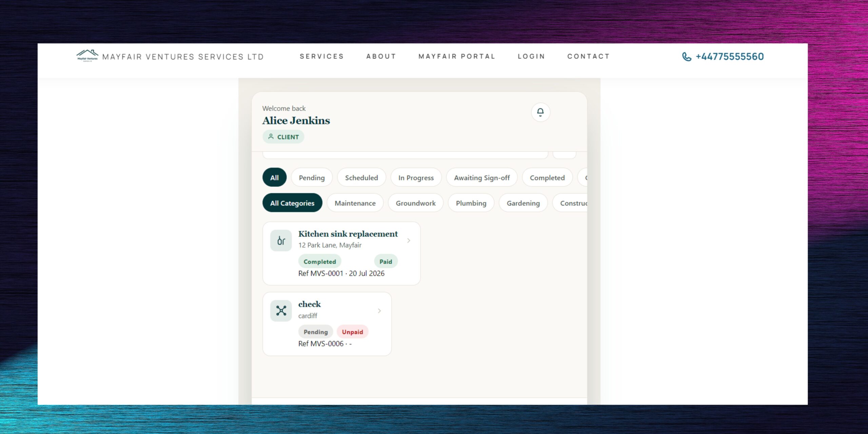Click the Mayfair Ventures house logo
The height and width of the screenshot is (434, 868).
tap(87, 56)
